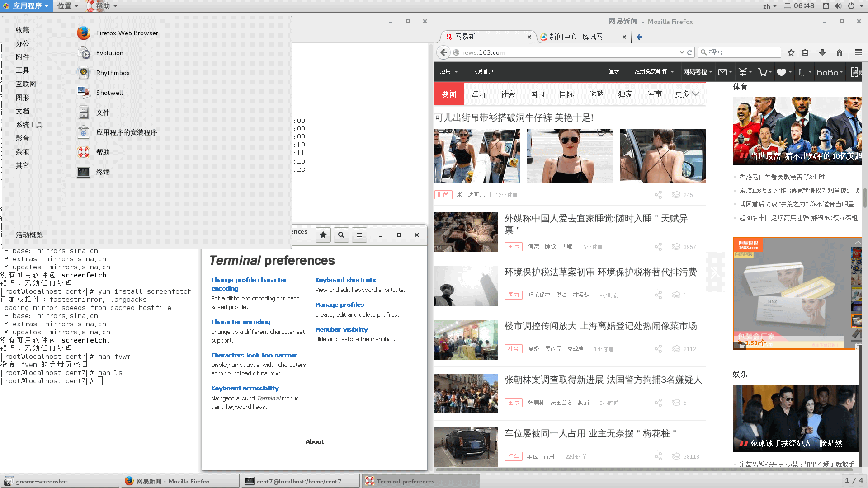This screenshot has width=868, height=488.
Task: Click 登录 in 163 header
Action: (x=614, y=71)
